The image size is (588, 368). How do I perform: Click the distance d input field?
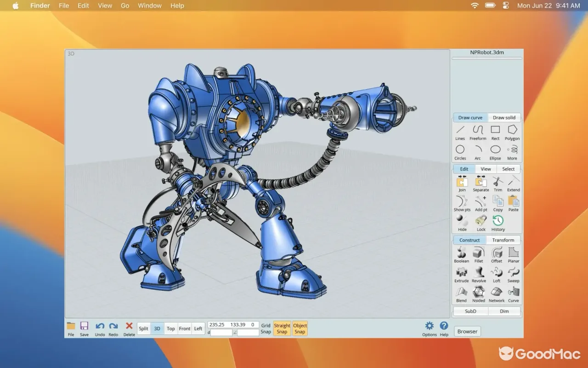[221, 332]
